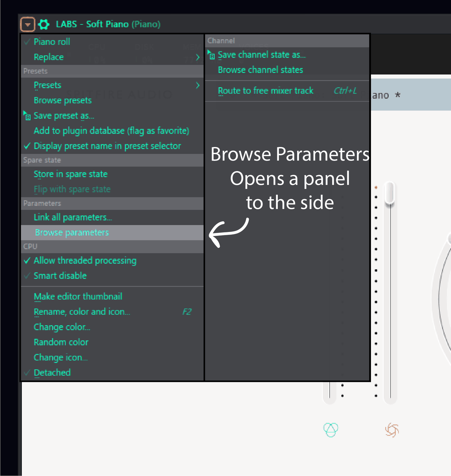Choose Make editor thumbnail
Screen dimensions: 451x476
(x=112, y=297)
